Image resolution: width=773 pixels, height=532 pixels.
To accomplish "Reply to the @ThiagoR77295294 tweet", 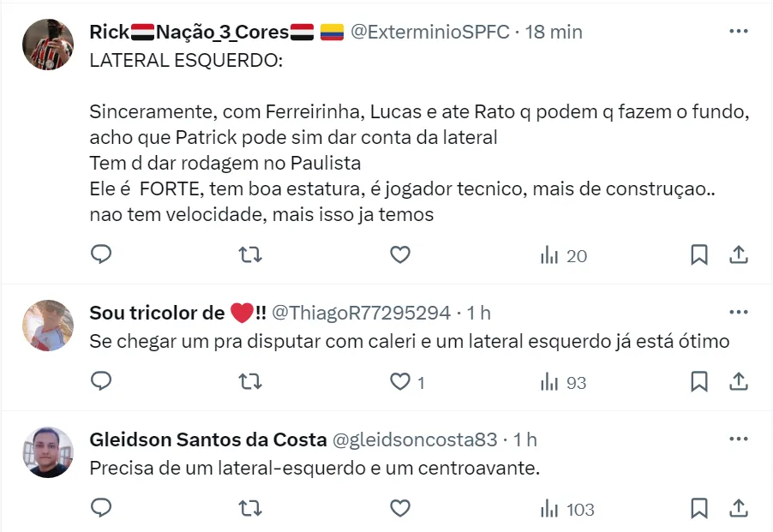I will click(x=101, y=381).
